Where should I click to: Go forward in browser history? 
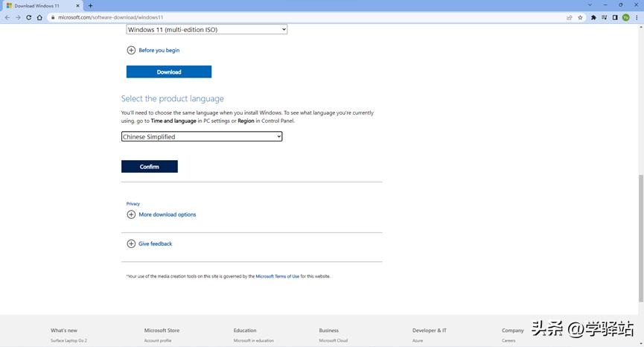tap(18, 17)
